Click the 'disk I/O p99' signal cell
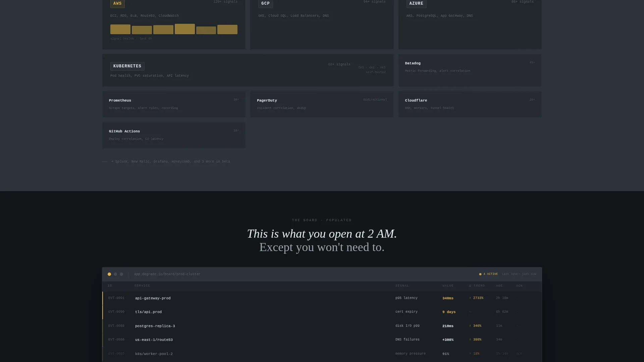The width and height of the screenshot is (644, 362). [408, 326]
